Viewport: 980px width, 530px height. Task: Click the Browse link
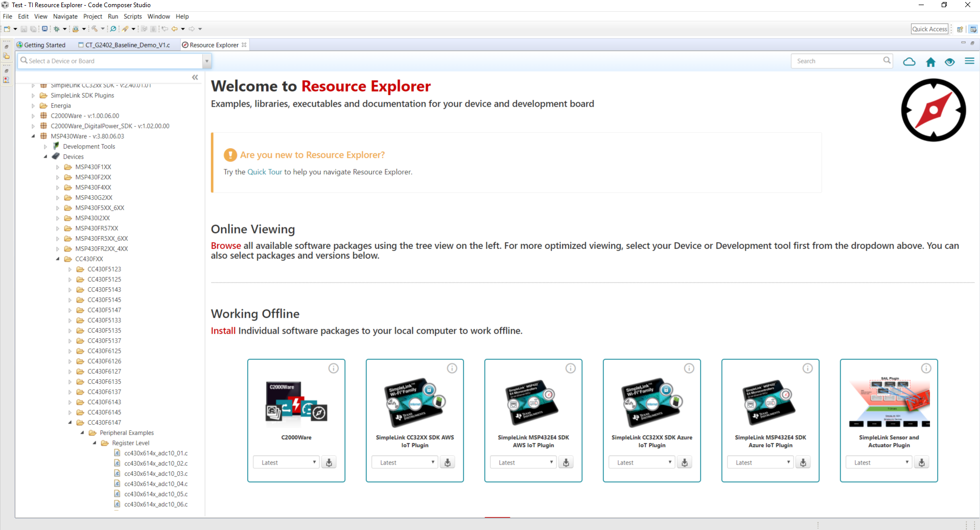tap(226, 246)
